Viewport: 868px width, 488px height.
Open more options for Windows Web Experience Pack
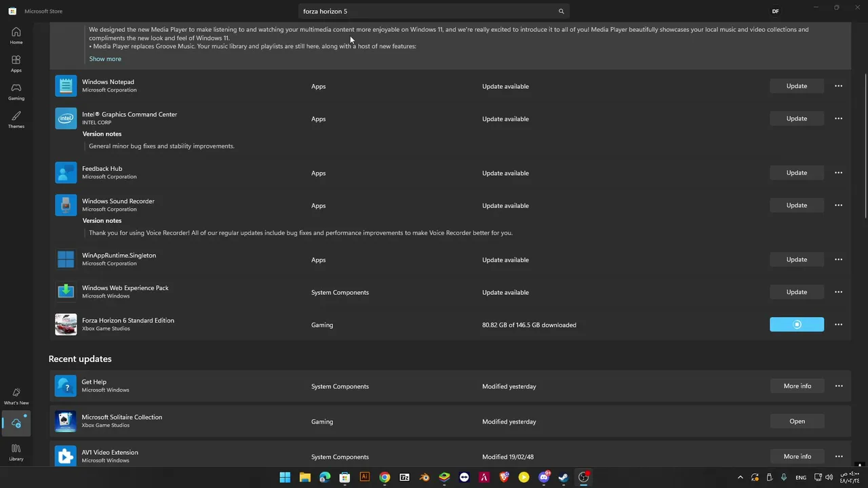coord(839,292)
